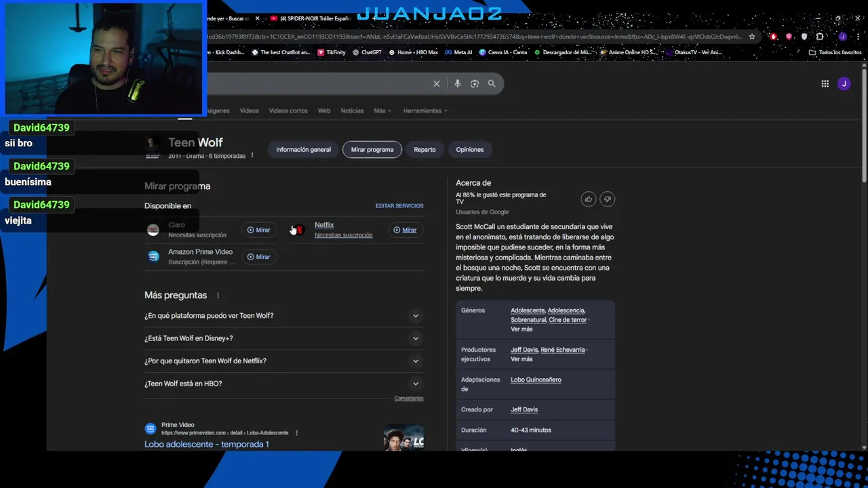Click the Claro service logo

point(153,230)
